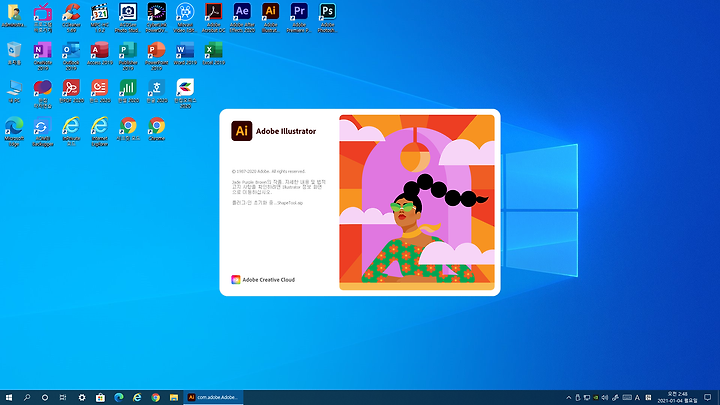Click the splash screen artwork illustration
The image size is (720, 405).
[417, 202]
